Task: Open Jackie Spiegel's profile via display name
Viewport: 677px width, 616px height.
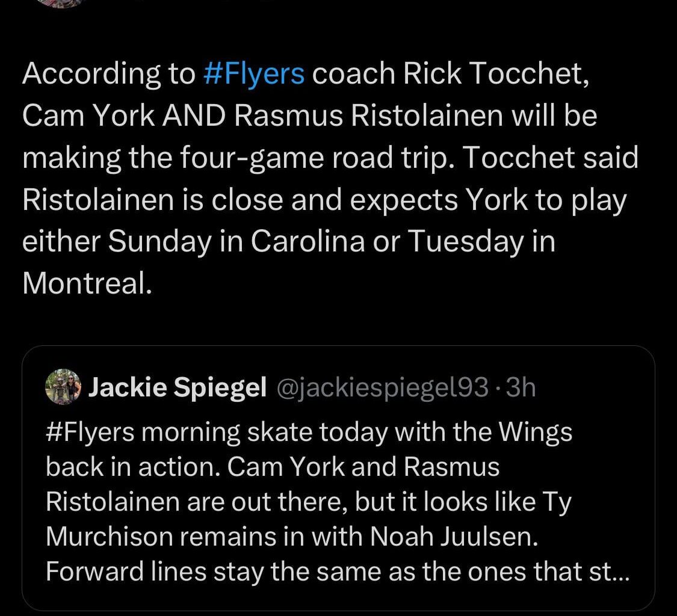Action: [x=178, y=387]
